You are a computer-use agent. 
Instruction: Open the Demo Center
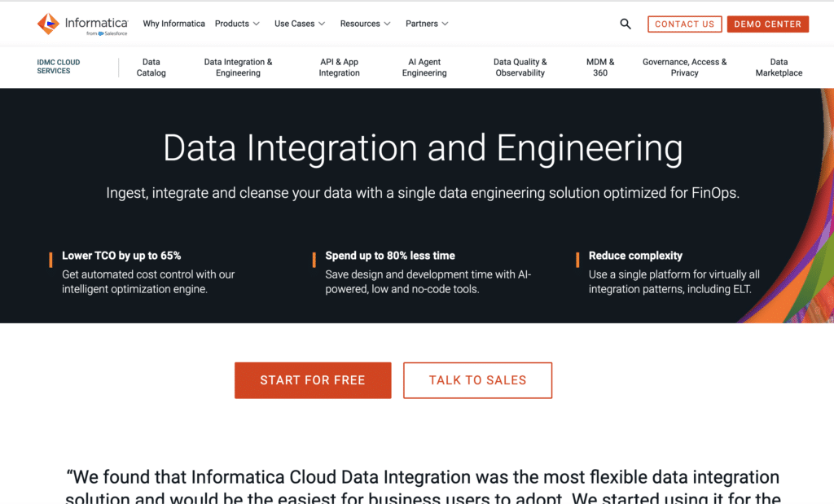coord(767,24)
